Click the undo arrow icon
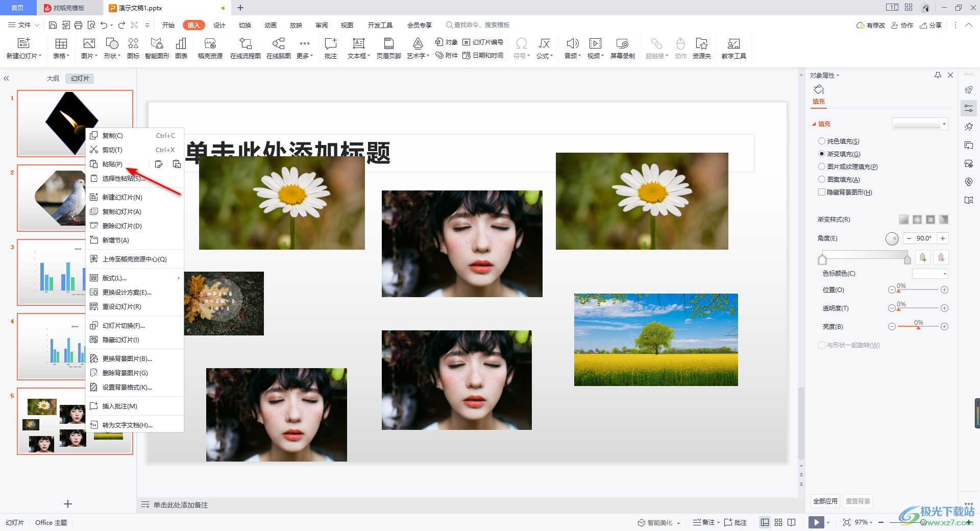Viewport: 980px width, 531px height. pyautogui.click(x=104, y=25)
